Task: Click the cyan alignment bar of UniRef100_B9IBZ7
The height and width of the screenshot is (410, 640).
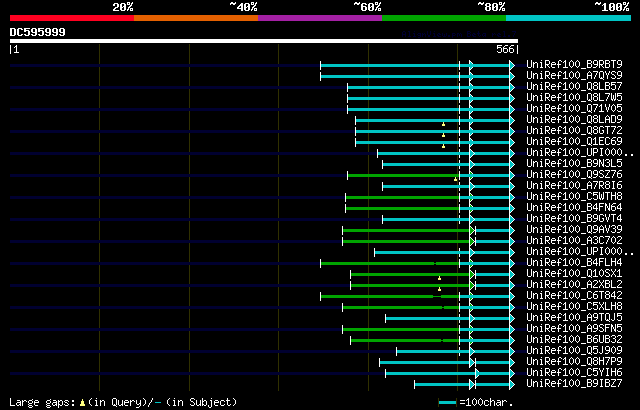Action: 464,385
